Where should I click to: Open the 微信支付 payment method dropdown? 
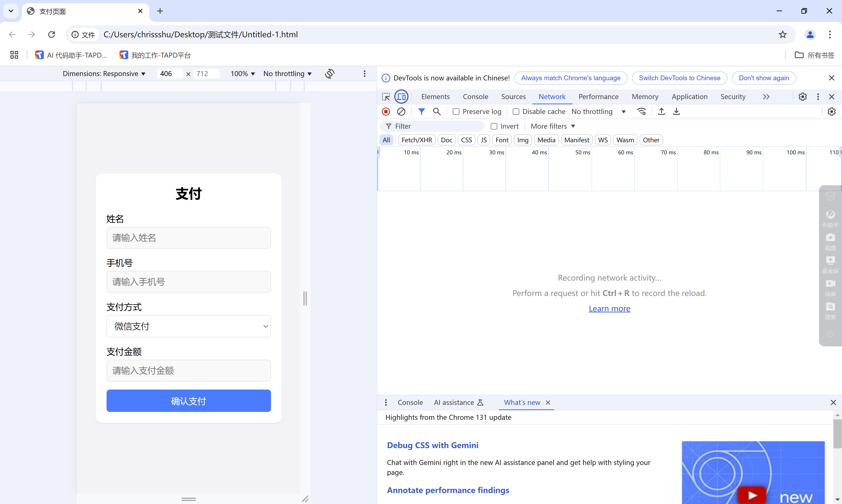(189, 326)
